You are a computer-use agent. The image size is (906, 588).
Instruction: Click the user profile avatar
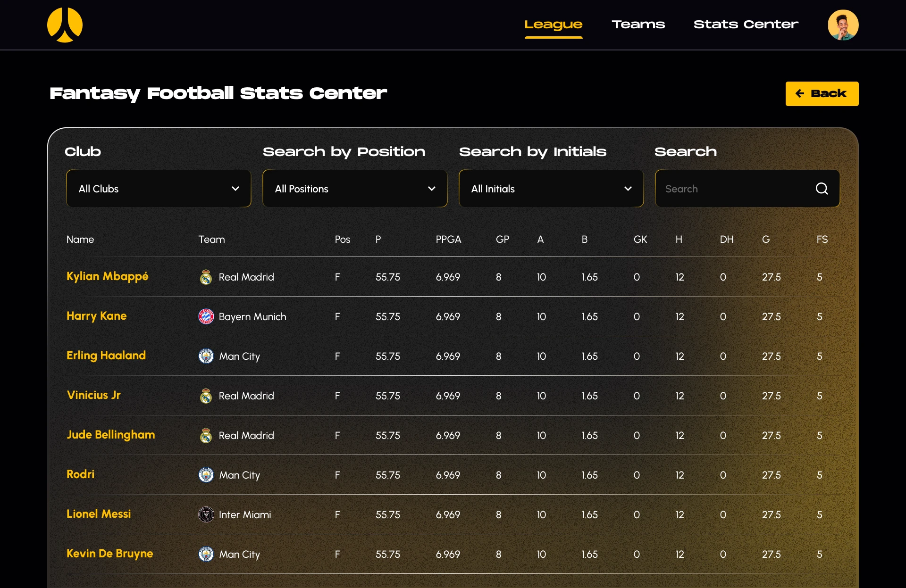(x=843, y=25)
